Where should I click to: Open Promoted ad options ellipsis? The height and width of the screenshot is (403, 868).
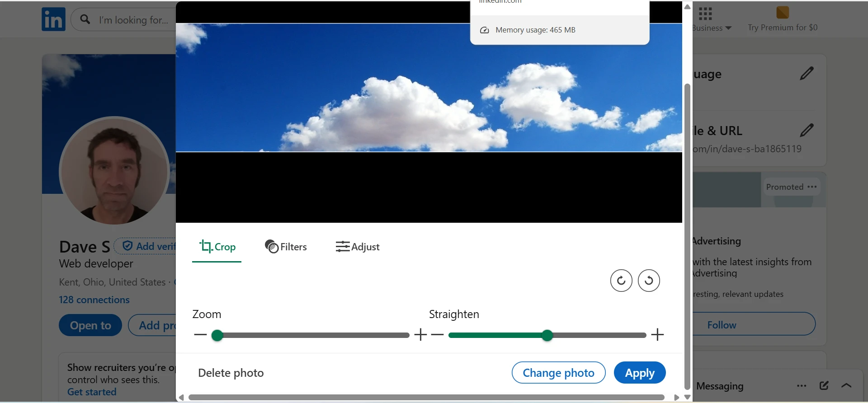tap(812, 187)
